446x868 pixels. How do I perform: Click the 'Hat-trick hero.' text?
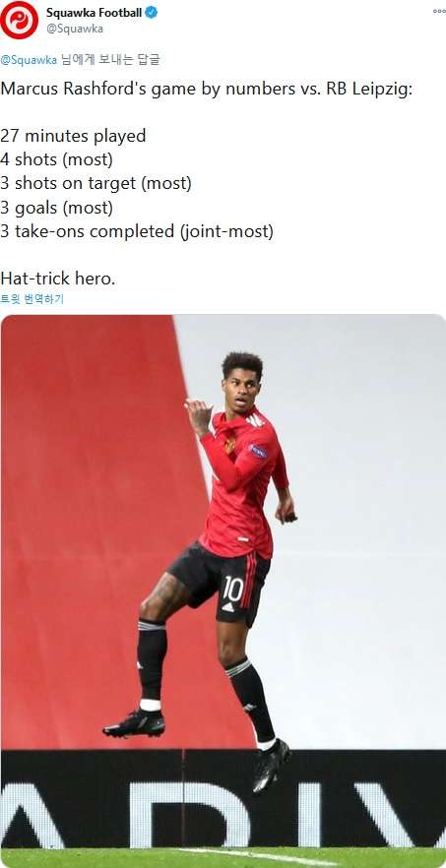pos(58,278)
